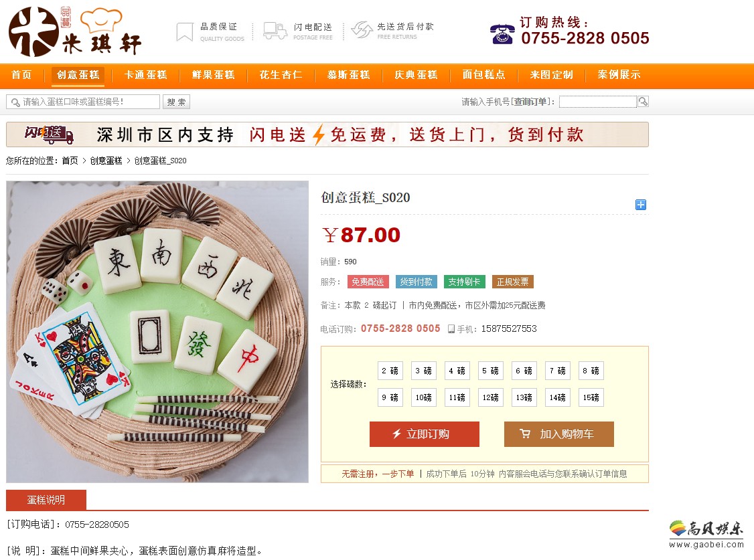754x560 pixels.
Task: Click the Mi Qi Xuan bakery logo
Action: (75, 31)
